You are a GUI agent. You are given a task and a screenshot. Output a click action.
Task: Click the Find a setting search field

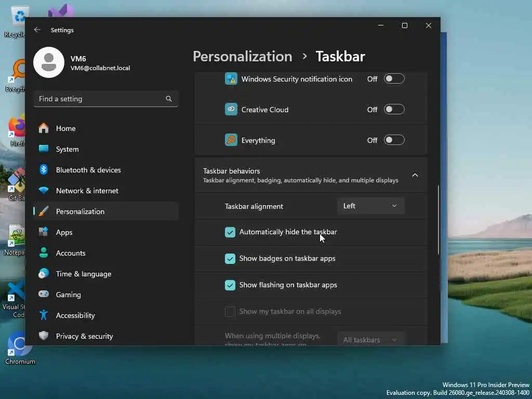(106, 99)
